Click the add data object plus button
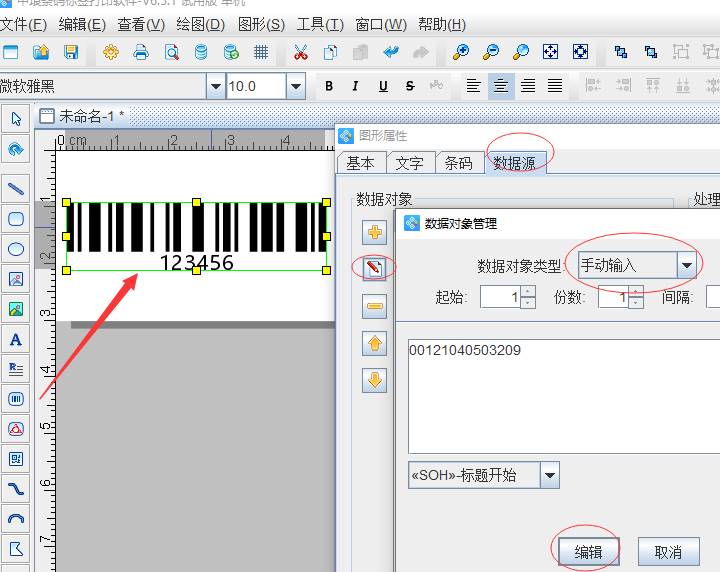 pyautogui.click(x=374, y=232)
